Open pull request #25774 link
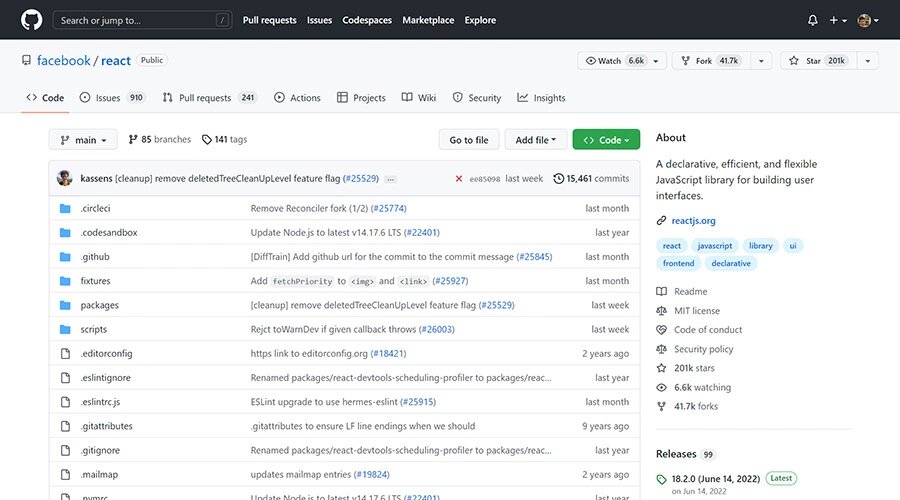The image size is (900, 500). pos(389,208)
